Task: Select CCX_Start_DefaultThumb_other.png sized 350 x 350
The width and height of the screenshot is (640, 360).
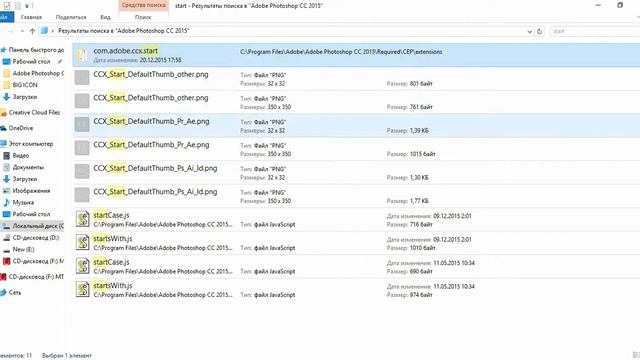Action: (356, 102)
